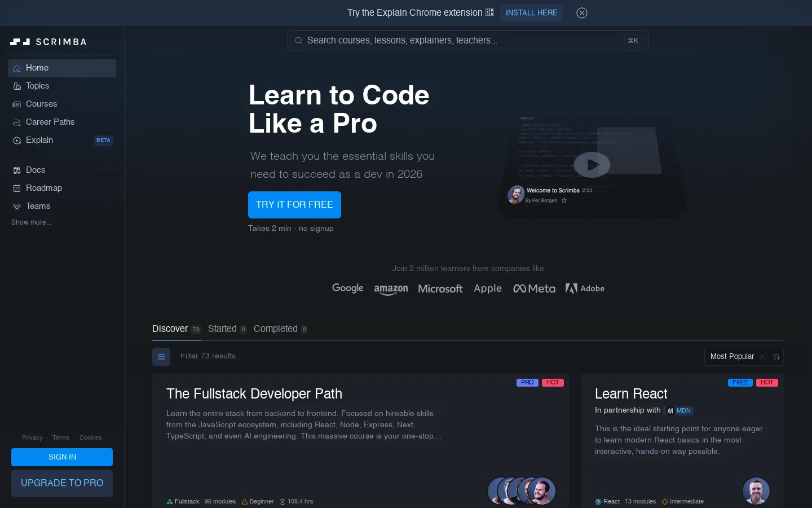This screenshot has width=812, height=508.
Task: Click HOT badge on Learn React
Action: coord(767,383)
